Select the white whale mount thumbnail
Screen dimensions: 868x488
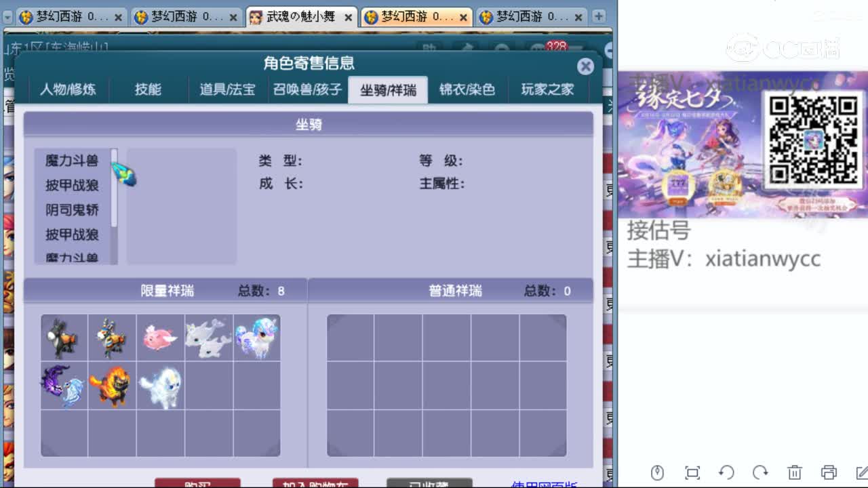208,338
